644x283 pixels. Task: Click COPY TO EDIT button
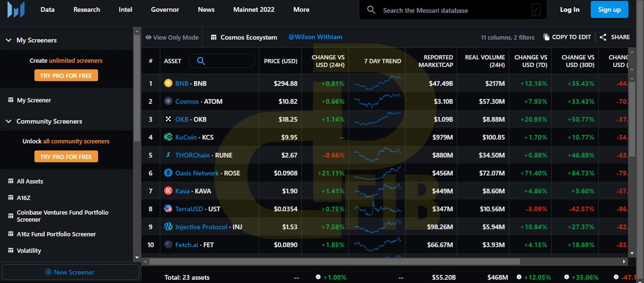click(x=567, y=37)
